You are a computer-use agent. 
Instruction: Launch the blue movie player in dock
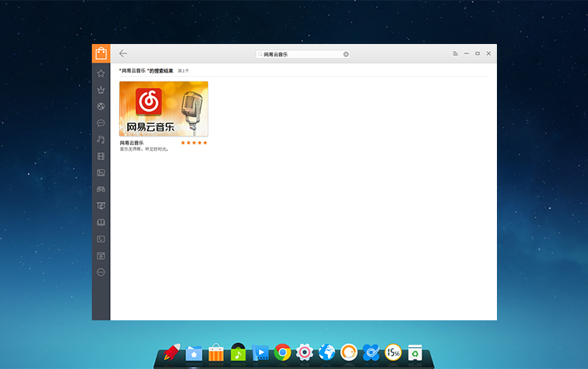click(261, 353)
